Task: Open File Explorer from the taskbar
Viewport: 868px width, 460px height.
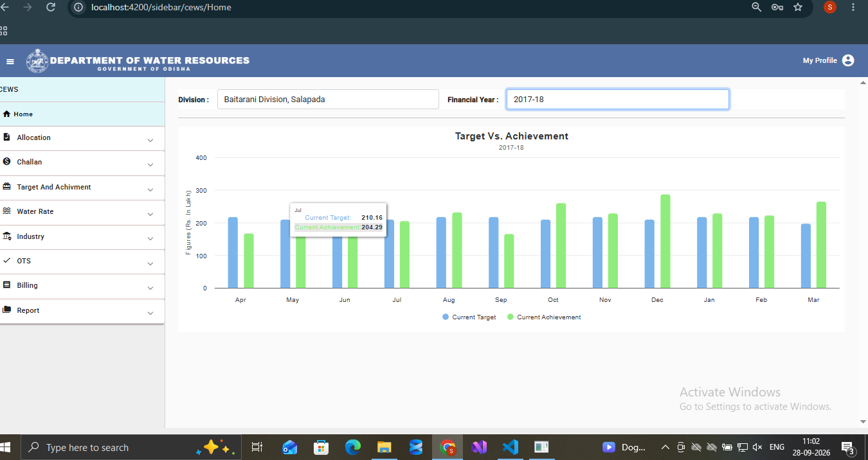Action: pos(384,447)
